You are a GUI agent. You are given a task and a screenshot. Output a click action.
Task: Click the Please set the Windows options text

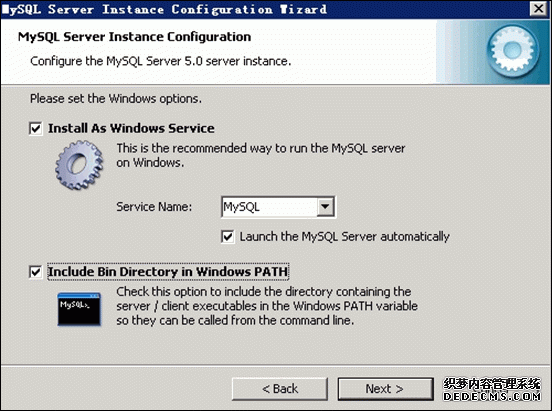(116, 99)
